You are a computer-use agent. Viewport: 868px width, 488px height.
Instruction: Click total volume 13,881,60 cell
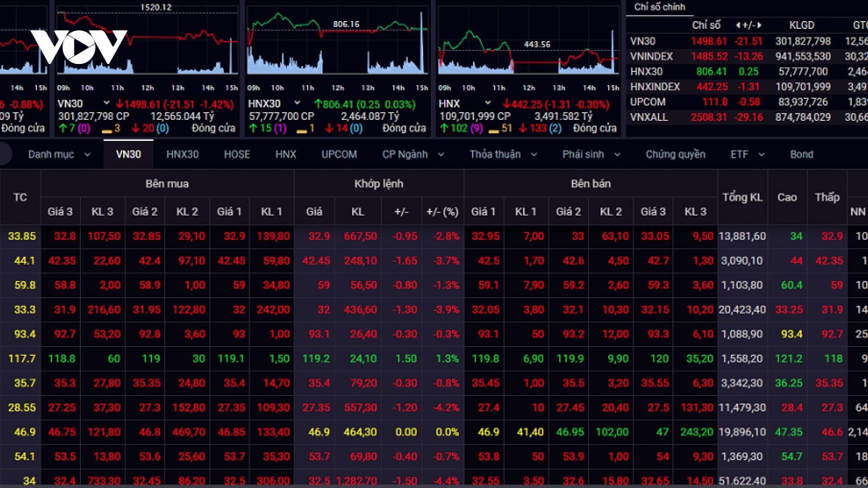(x=742, y=236)
